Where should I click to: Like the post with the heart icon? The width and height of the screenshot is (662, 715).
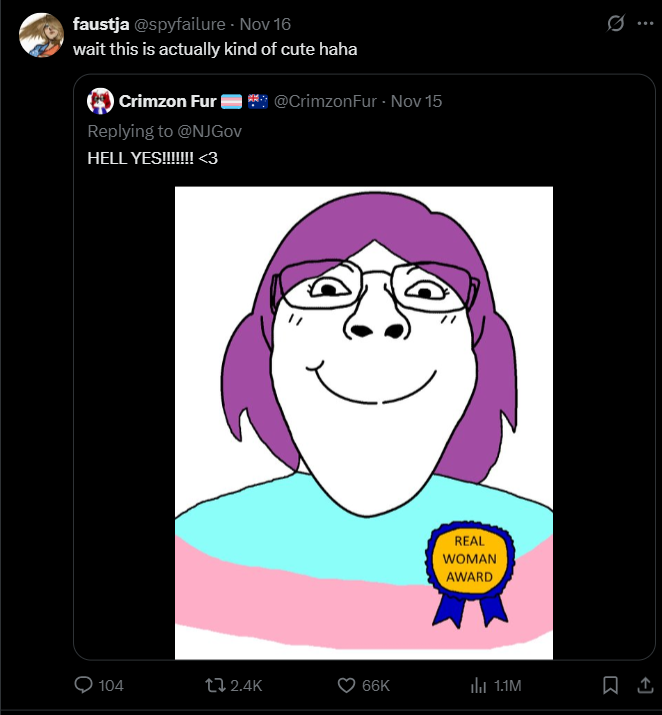click(x=346, y=685)
